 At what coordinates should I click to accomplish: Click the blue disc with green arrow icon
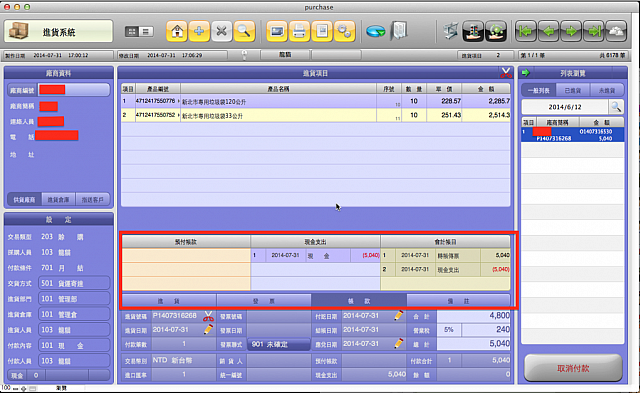click(x=376, y=31)
